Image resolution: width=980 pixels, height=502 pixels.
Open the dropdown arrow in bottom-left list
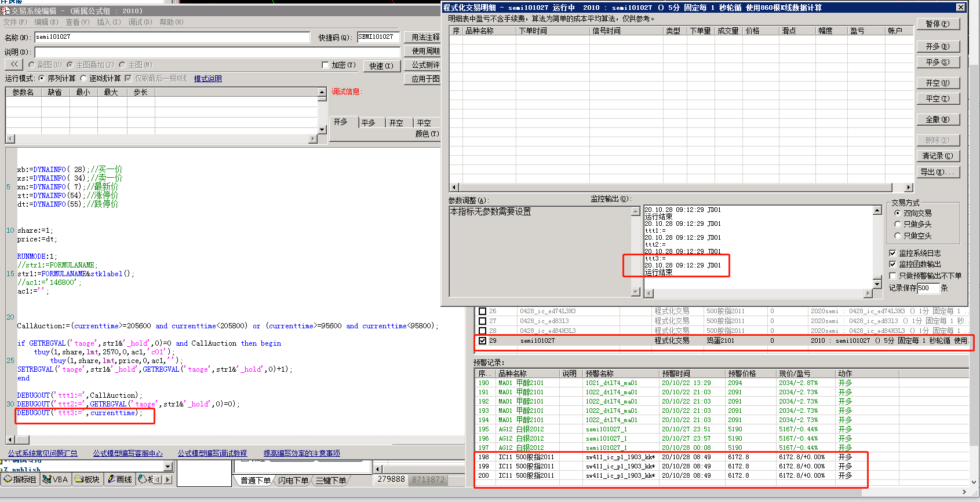(168, 467)
